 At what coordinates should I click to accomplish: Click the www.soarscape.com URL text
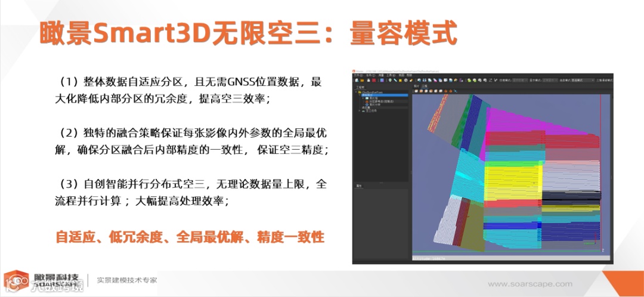click(x=530, y=284)
